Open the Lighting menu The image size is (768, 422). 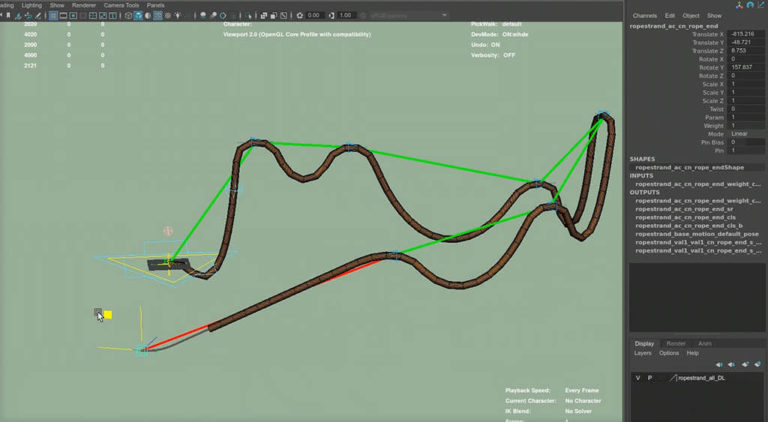click(32, 5)
